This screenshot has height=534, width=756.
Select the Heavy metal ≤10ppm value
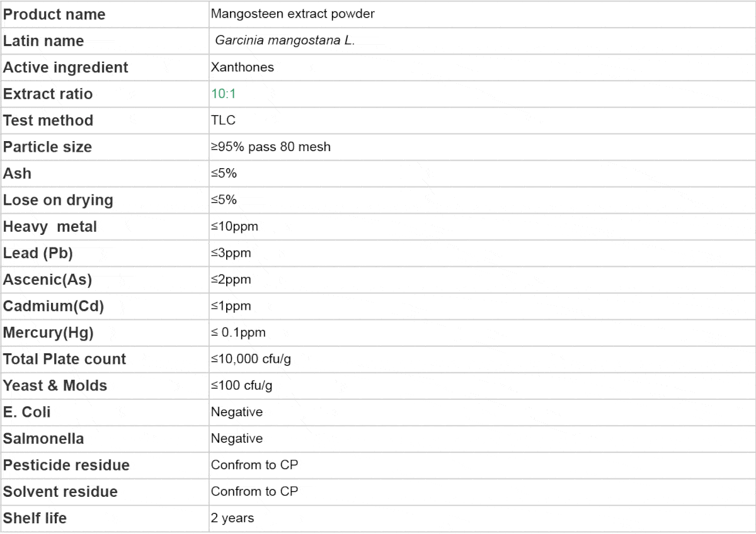click(x=234, y=226)
